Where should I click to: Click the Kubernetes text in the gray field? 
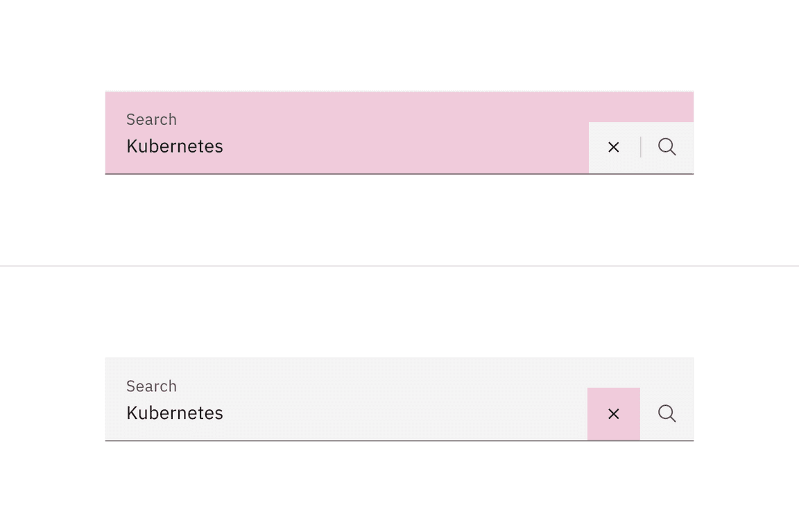tap(175, 413)
